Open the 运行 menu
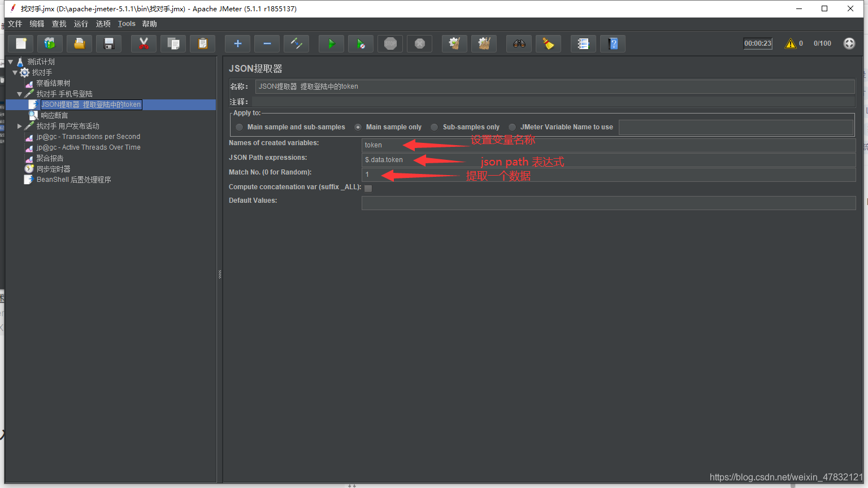The image size is (868, 488). [x=81, y=24]
